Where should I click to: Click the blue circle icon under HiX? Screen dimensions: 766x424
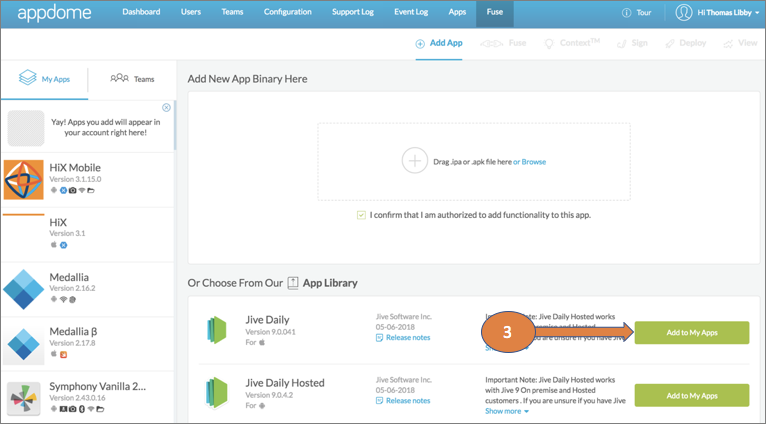click(x=64, y=245)
